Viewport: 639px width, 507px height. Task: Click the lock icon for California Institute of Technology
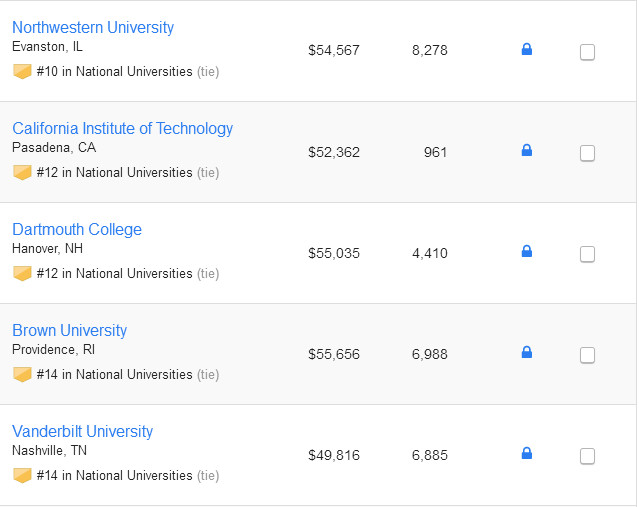pyautogui.click(x=527, y=150)
